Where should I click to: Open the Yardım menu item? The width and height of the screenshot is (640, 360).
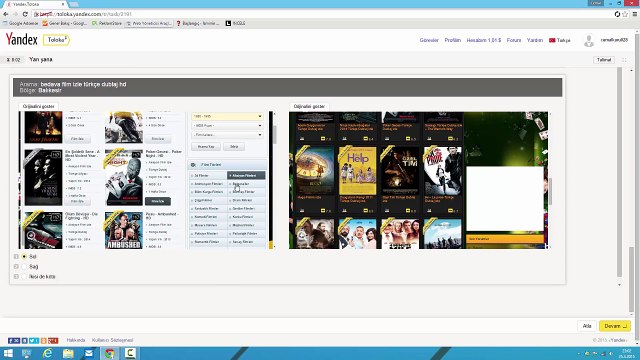point(535,40)
